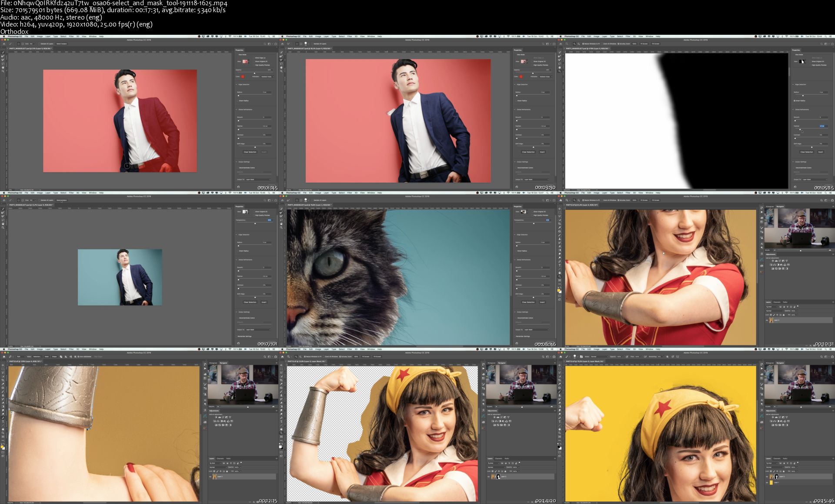
Task: Select Quick Selection tool in 00:01:45 frame
Action: pyautogui.click(x=3, y=53)
